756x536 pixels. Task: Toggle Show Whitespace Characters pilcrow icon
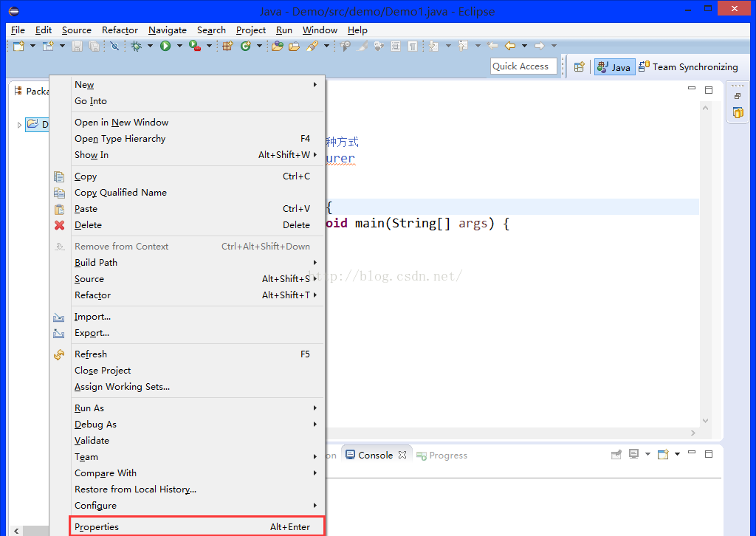413,46
